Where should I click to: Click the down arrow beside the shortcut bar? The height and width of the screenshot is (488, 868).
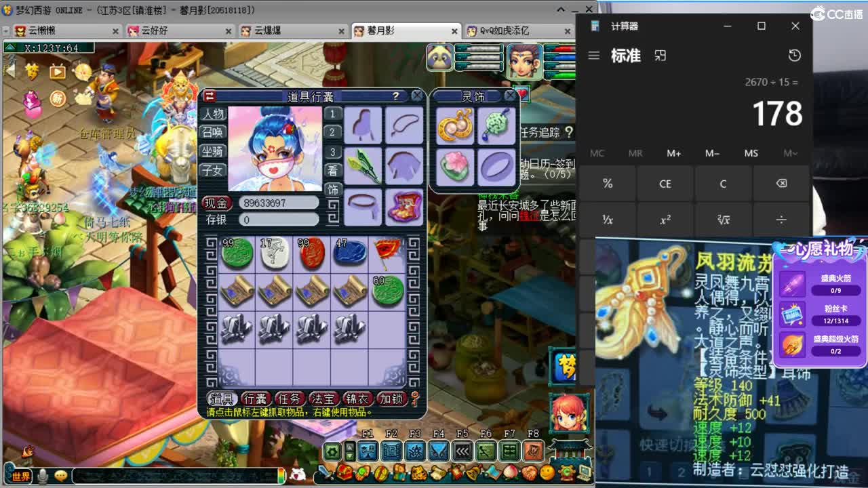350,456
